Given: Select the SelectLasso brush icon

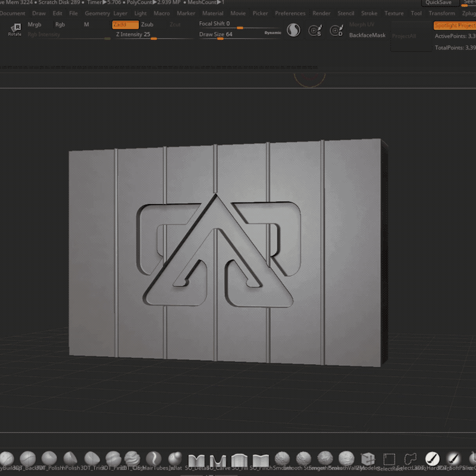Looking at the screenshot, I should click(x=411, y=459).
